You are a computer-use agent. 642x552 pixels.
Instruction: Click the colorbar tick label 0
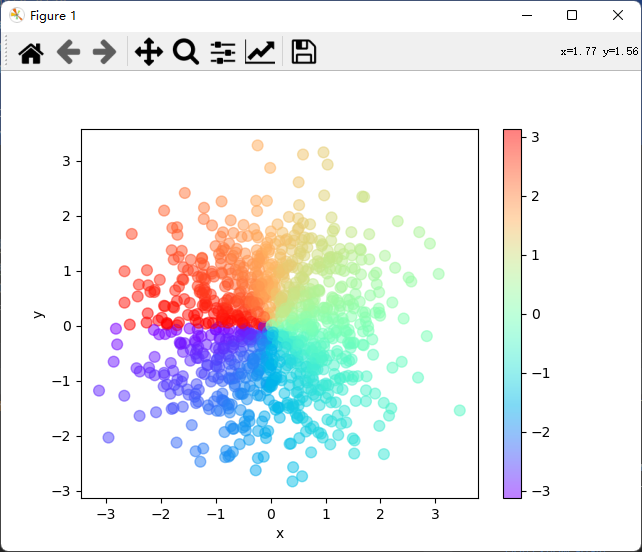click(536, 314)
